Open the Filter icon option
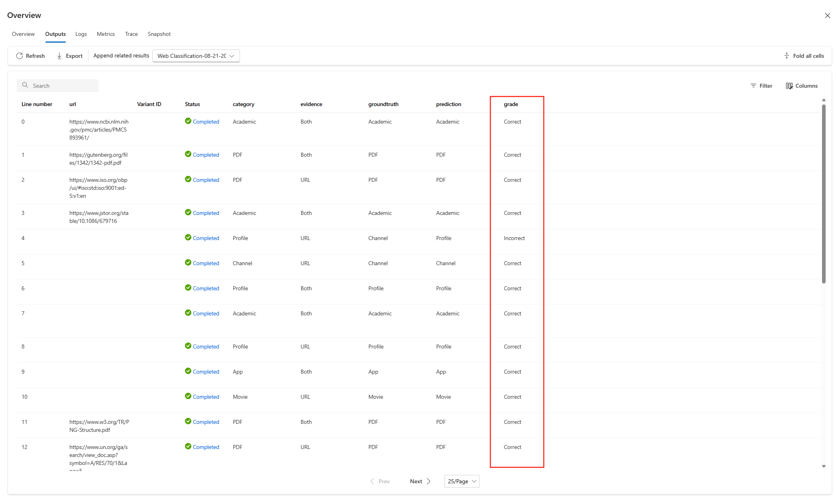 [x=753, y=86]
